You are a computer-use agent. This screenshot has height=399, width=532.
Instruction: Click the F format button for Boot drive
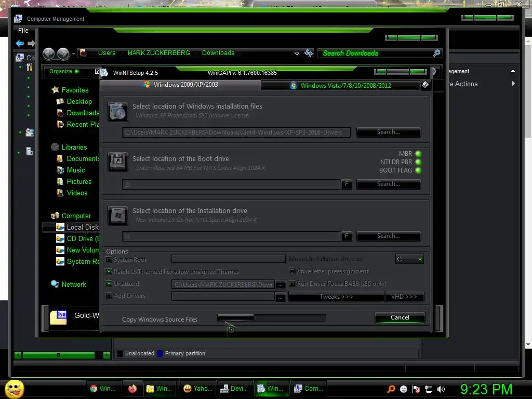click(347, 184)
